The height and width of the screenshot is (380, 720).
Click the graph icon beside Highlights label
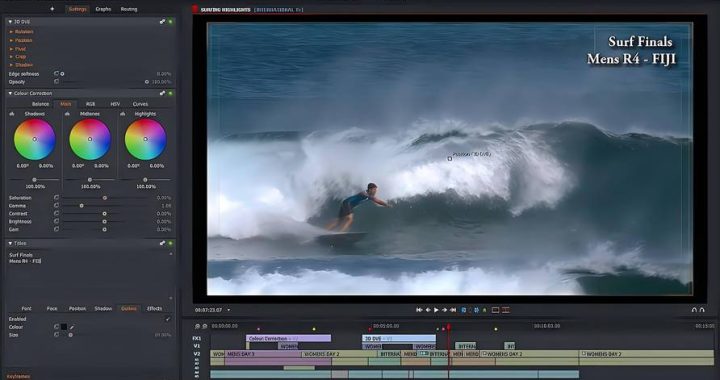[123, 114]
